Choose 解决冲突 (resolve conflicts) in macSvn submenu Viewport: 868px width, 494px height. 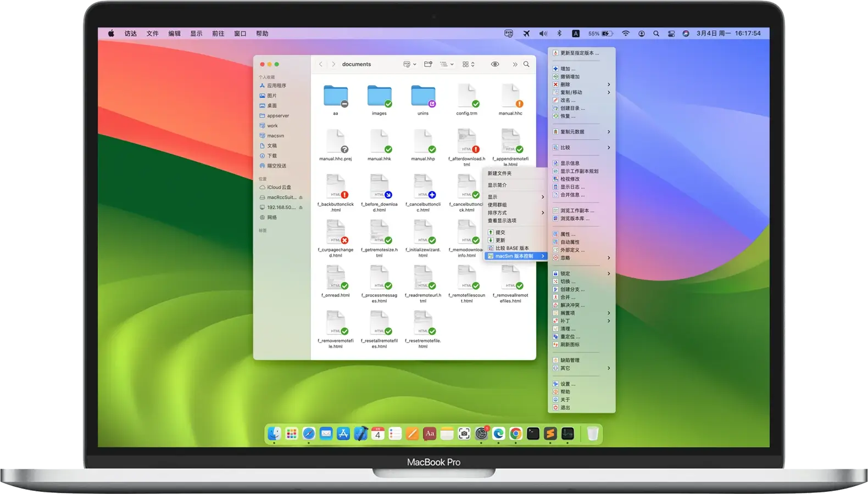click(x=572, y=305)
